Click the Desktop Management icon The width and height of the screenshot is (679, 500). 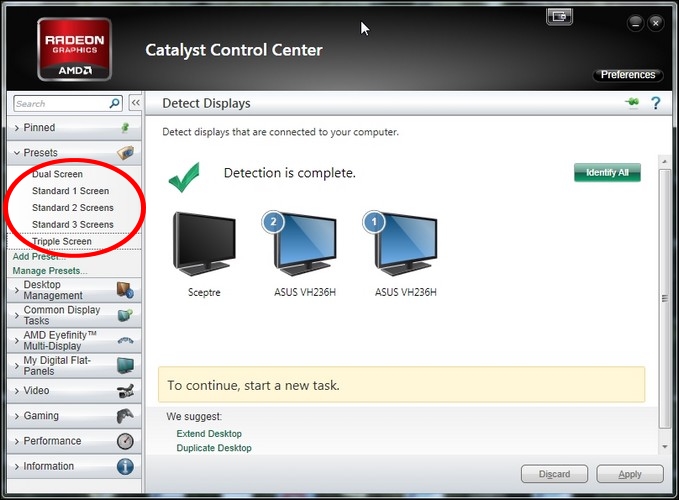click(125, 290)
